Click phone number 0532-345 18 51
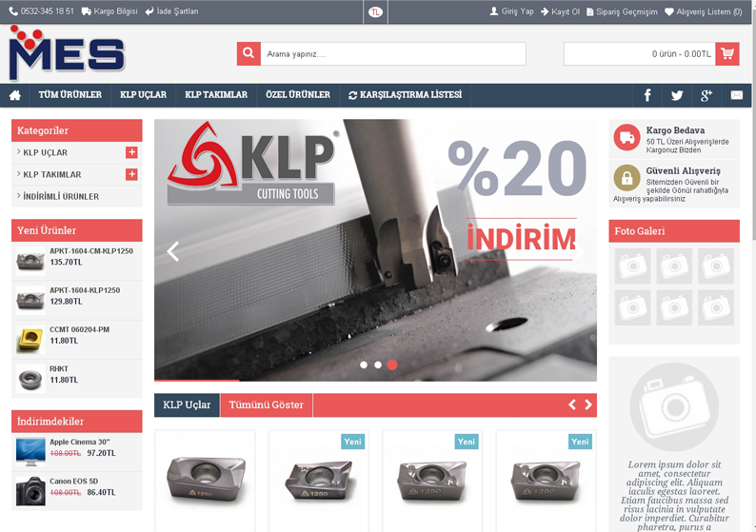The image size is (756, 532). [42, 11]
